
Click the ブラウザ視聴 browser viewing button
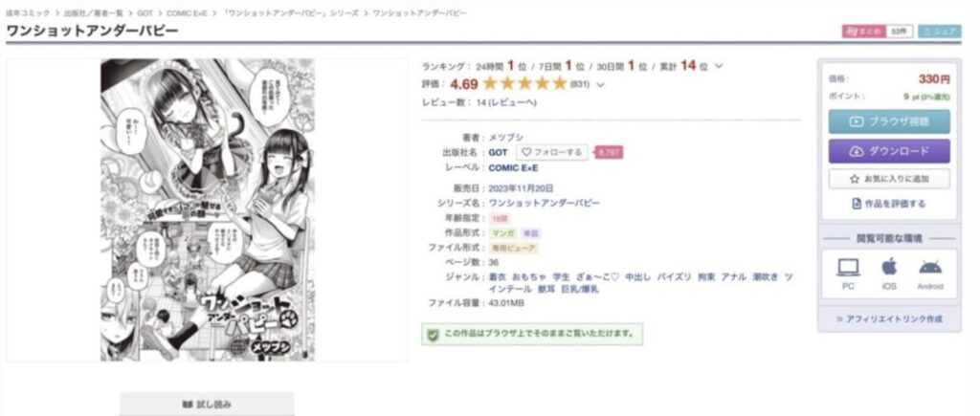point(889,121)
